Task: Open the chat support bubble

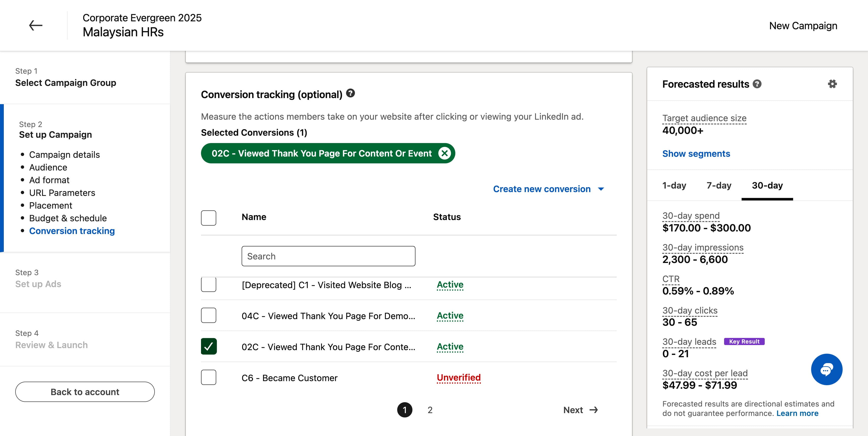Action: click(827, 369)
